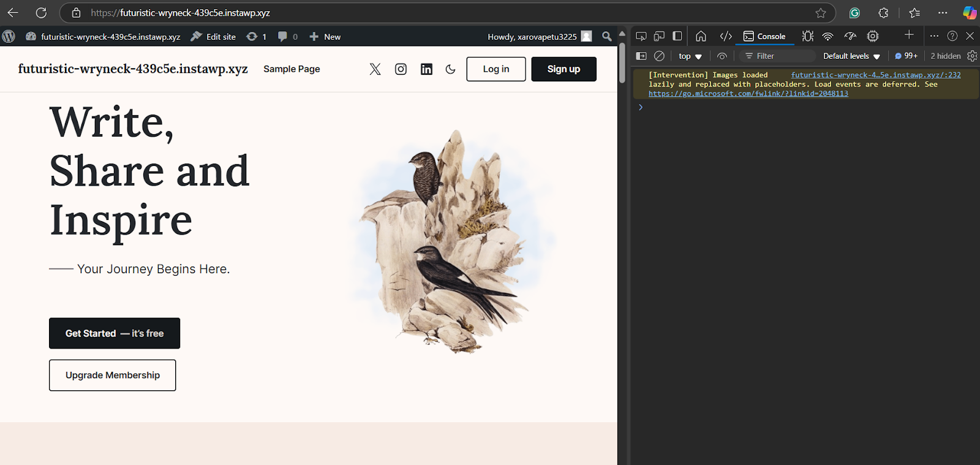Open the Default levels dropdown
The image size is (980, 465).
point(851,56)
